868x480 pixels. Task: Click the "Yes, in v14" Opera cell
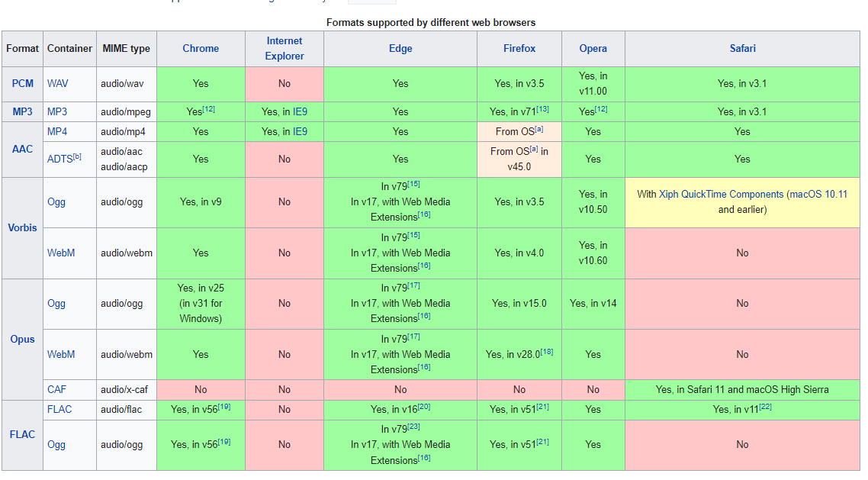click(593, 304)
